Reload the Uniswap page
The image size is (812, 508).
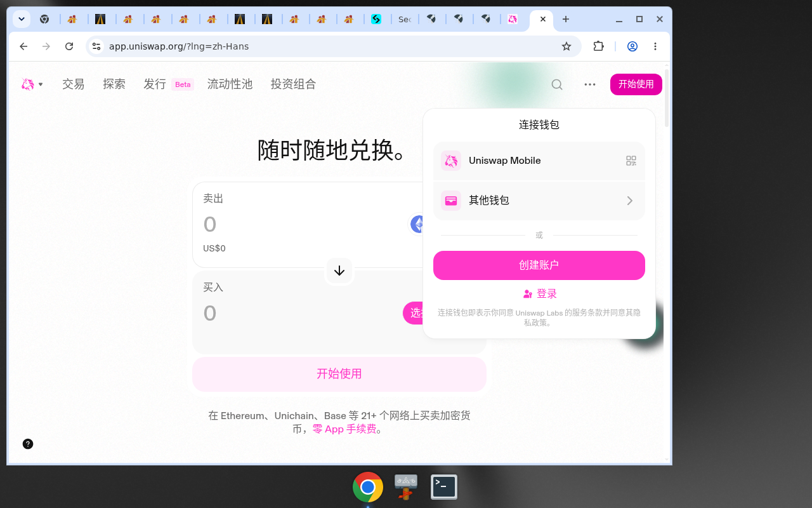70,46
